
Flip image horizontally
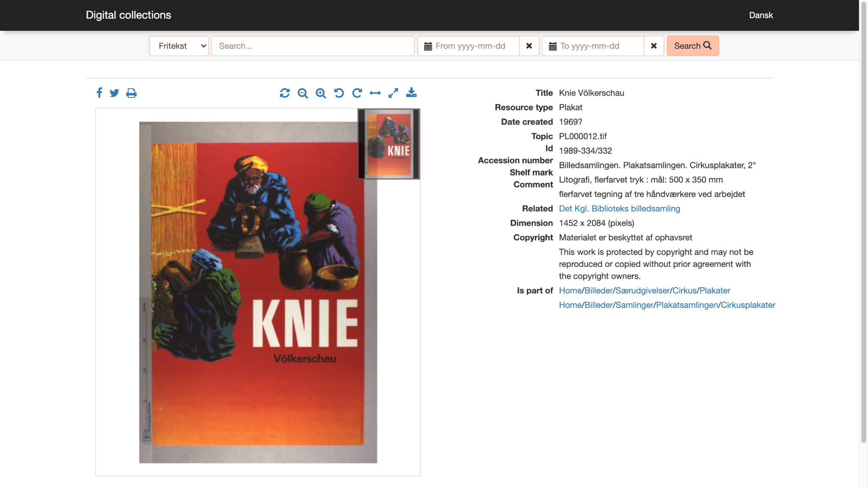375,93
